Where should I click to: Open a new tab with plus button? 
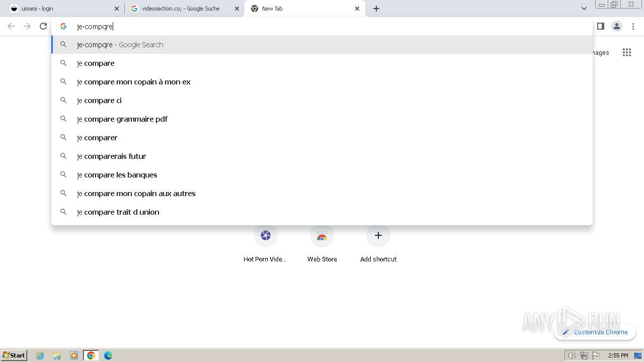(x=376, y=9)
